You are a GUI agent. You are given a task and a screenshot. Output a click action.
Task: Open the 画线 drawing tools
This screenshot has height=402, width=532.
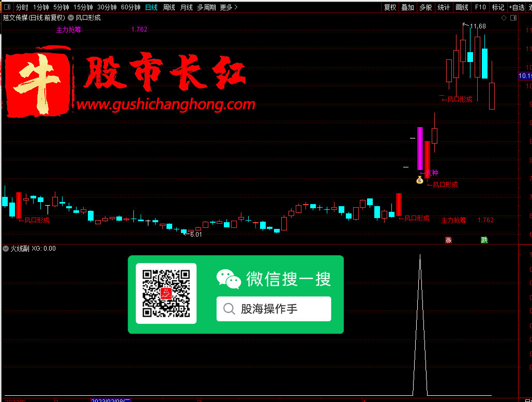tap(462, 7)
